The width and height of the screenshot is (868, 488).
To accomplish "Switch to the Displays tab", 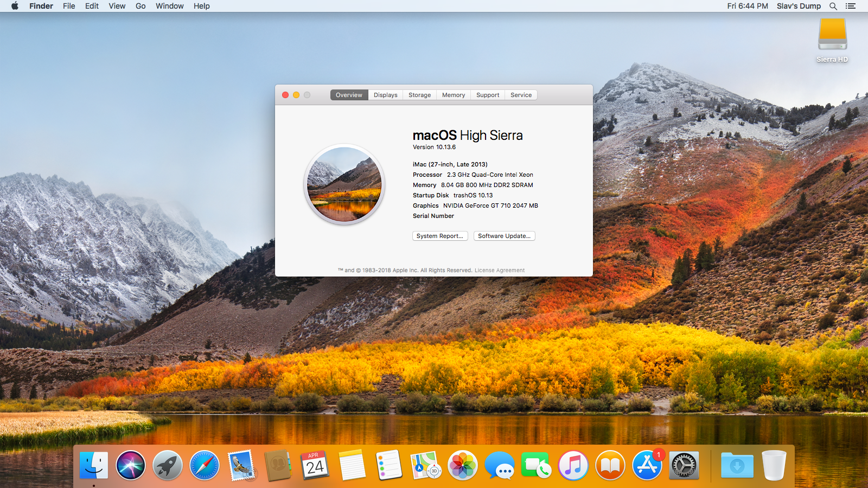I will click(x=385, y=95).
